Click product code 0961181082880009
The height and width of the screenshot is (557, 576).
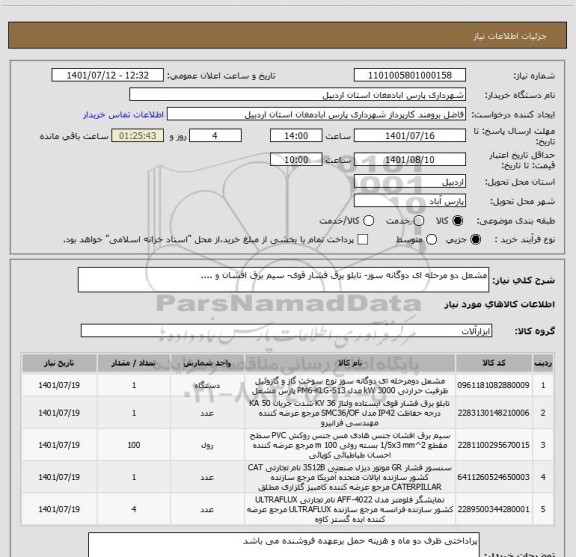[493, 385]
